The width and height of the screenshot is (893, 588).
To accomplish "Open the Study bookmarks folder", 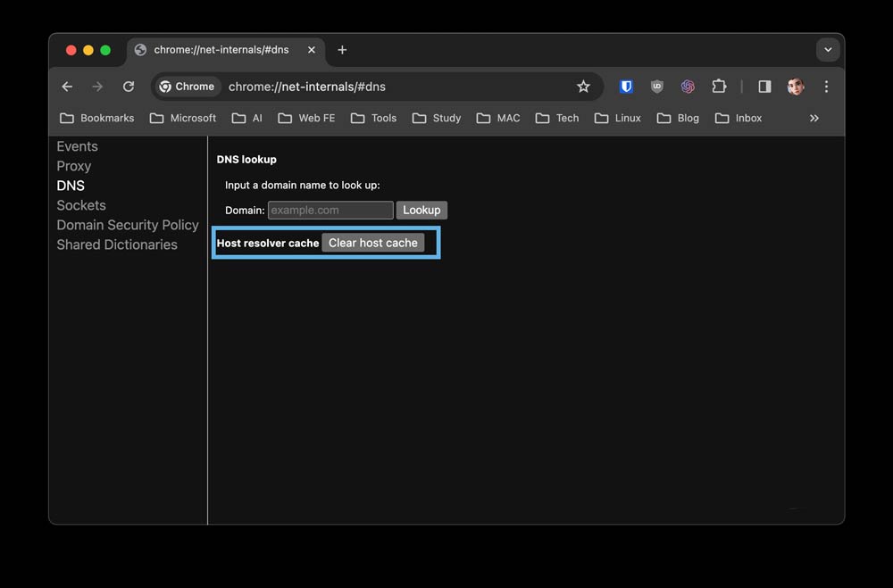I will (x=437, y=119).
